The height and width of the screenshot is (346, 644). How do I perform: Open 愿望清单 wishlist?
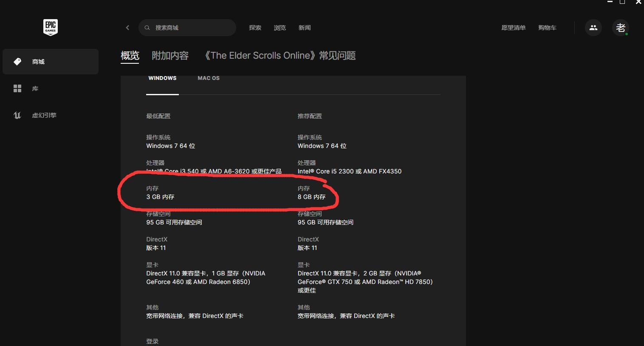(x=513, y=28)
